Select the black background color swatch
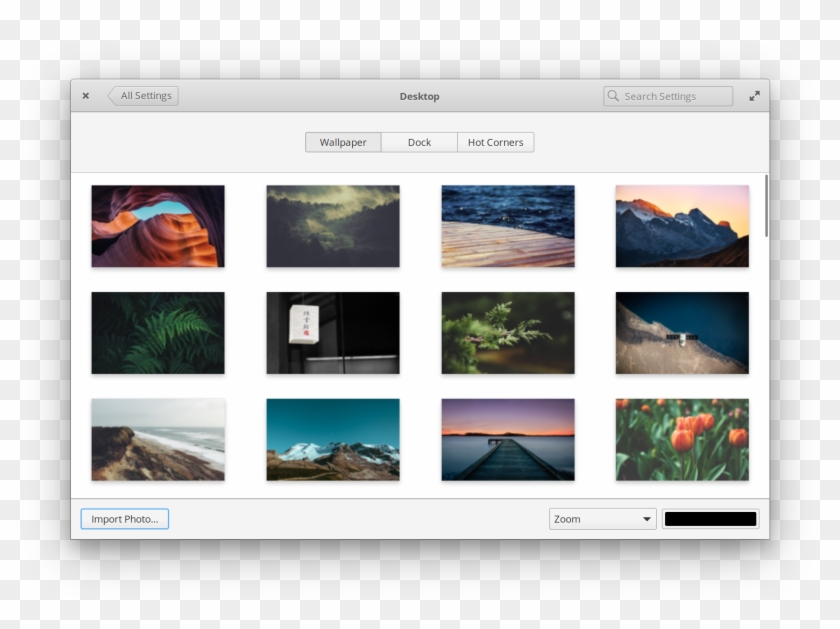Image resolution: width=840 pixels, height=629 pixels. [x=710, y=518]
